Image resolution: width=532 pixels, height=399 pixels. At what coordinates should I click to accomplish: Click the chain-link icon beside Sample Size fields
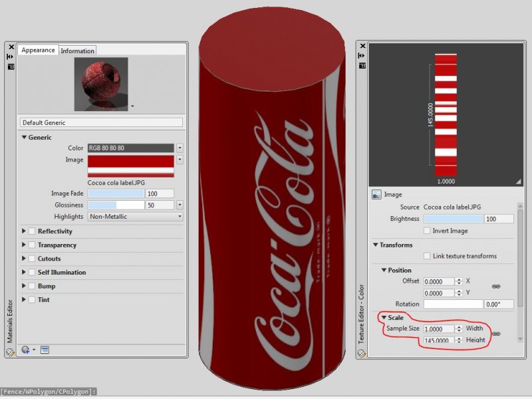click(x=495, y=334)
